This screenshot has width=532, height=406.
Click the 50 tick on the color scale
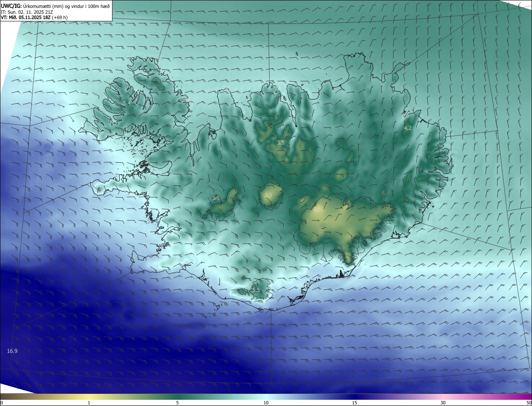coord(529,403)
